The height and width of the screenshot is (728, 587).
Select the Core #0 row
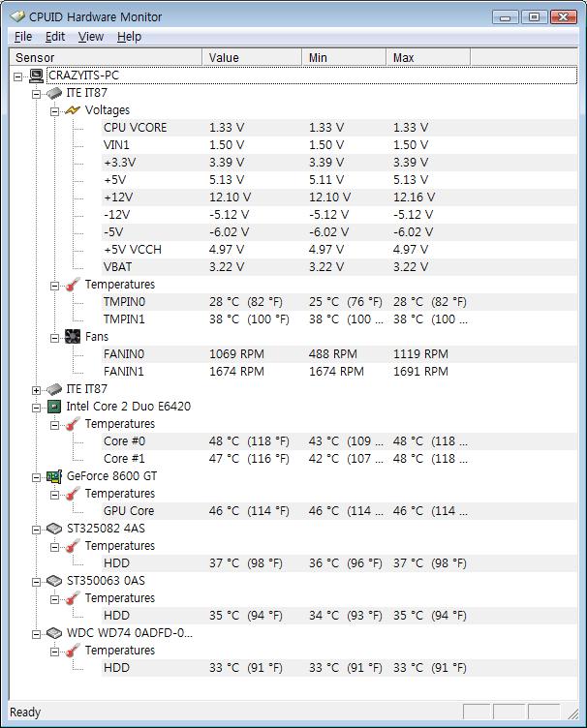pyautogui.click(x=339, y=441)
